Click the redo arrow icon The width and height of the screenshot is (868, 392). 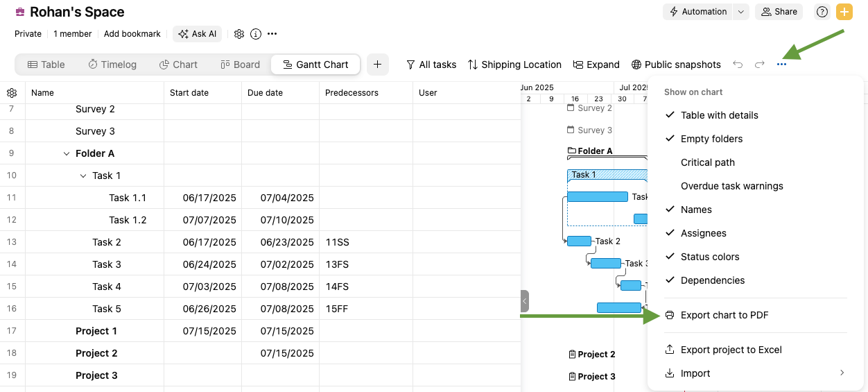click(x=760, y=65)
